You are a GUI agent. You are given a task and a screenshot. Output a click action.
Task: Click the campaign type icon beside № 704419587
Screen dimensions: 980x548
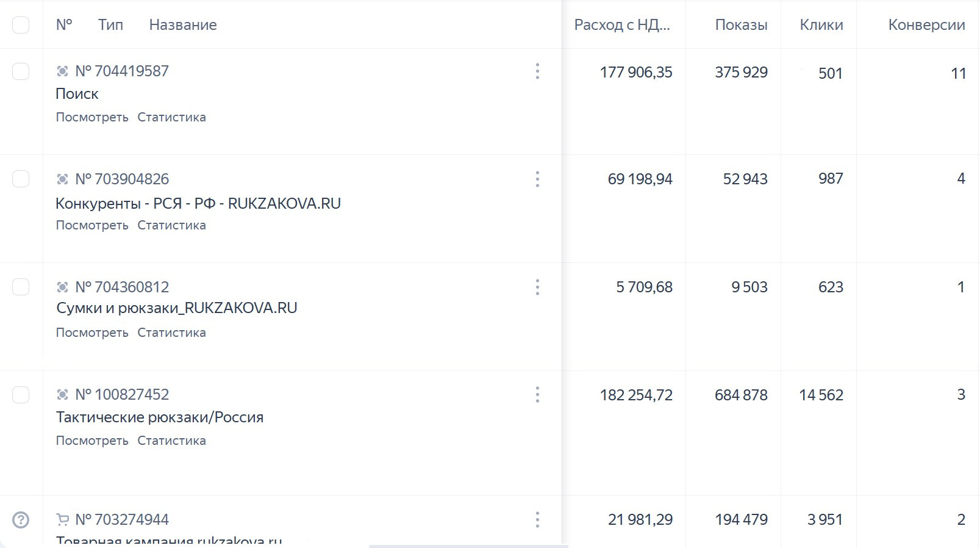62,71
